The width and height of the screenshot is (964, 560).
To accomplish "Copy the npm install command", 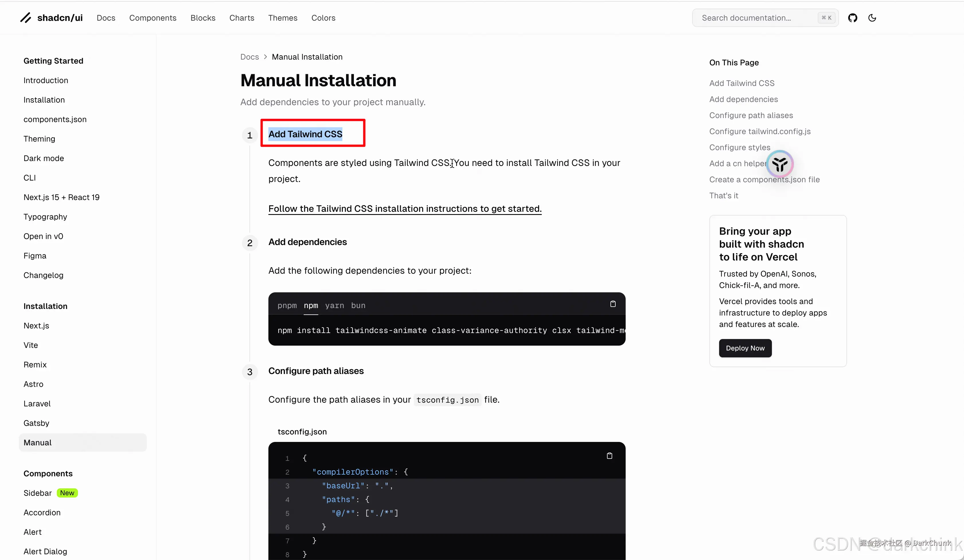I will click(x=613, y=304).
